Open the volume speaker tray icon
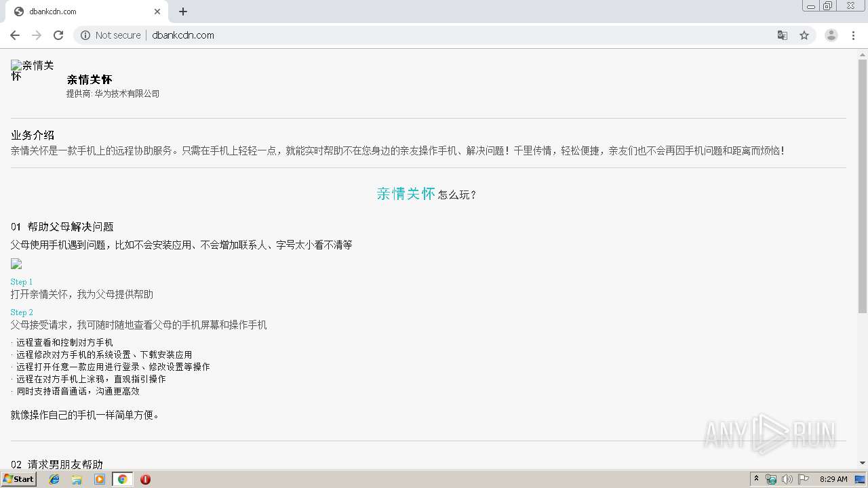 [x=787, y=479]
